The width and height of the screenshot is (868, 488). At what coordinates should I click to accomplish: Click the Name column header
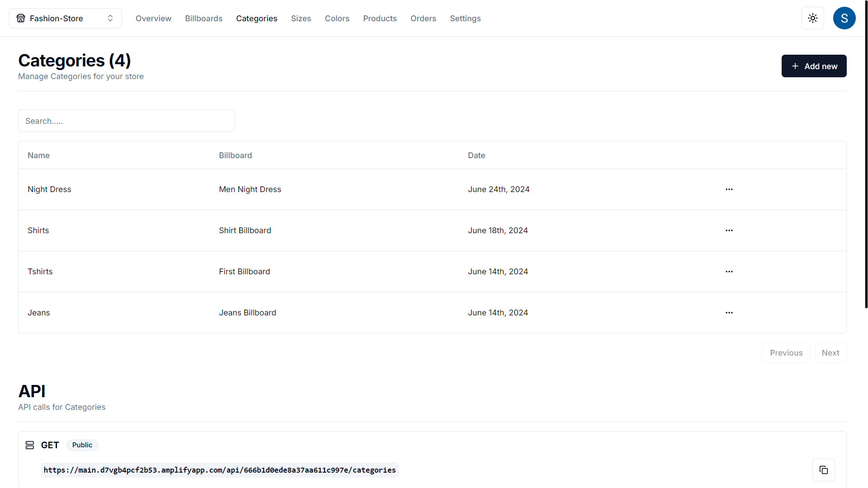tap(38, 155)
